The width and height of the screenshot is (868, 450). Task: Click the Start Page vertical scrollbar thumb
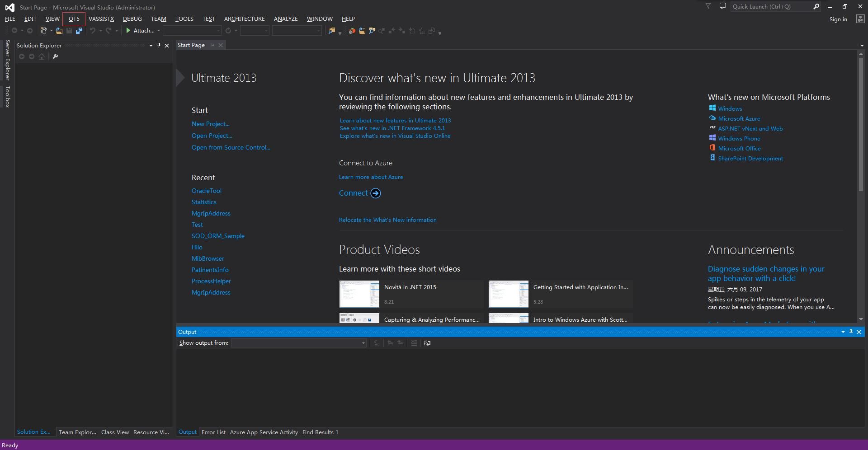(861, 124)
